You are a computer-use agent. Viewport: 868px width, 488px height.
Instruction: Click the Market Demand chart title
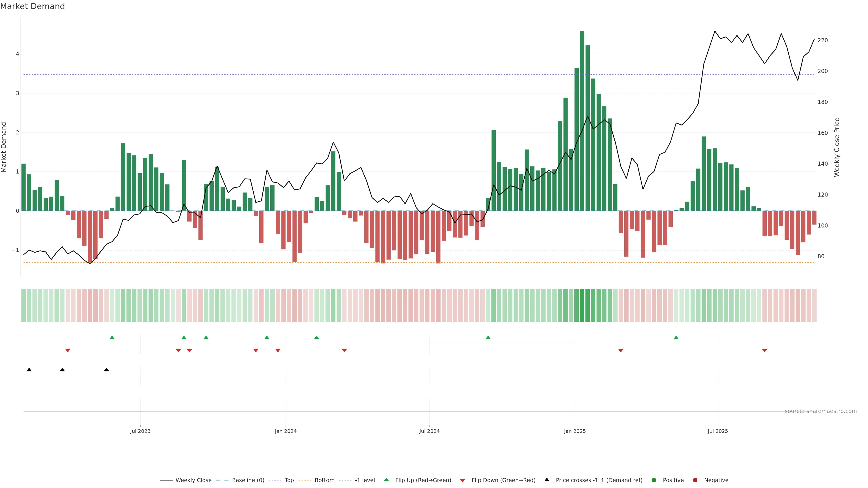(32, 6)
